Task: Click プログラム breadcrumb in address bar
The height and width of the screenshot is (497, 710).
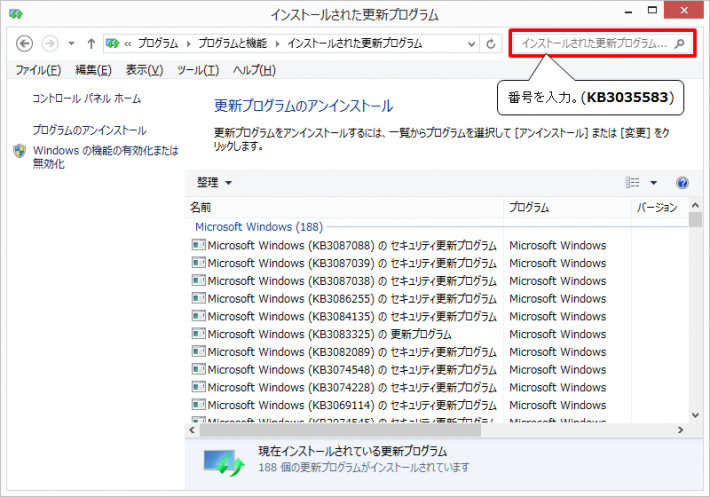Action: pos(158,43)
